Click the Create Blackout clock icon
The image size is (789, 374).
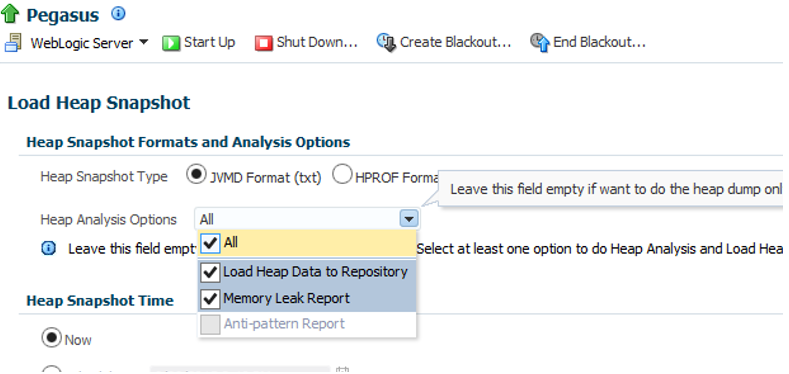click(386, 43)
